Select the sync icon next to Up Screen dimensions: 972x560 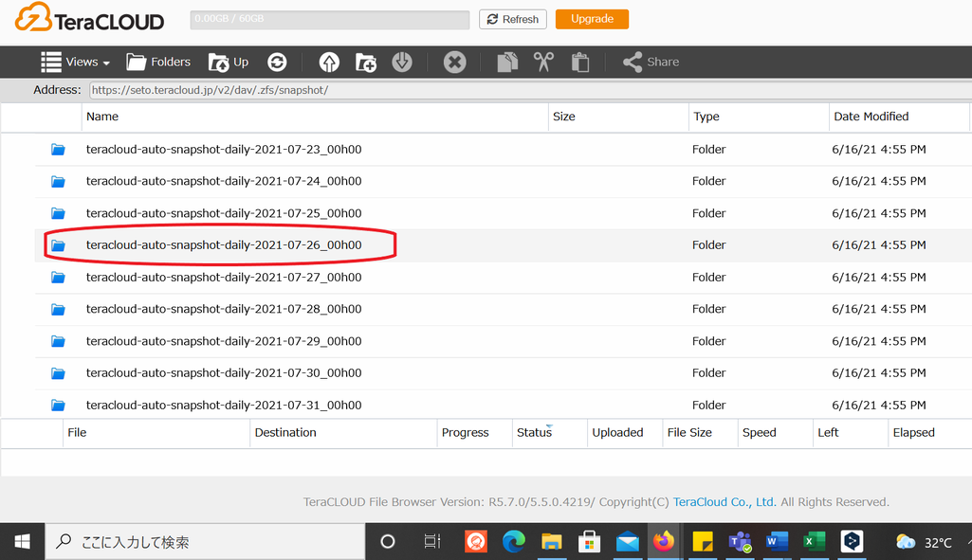(277, 62)
